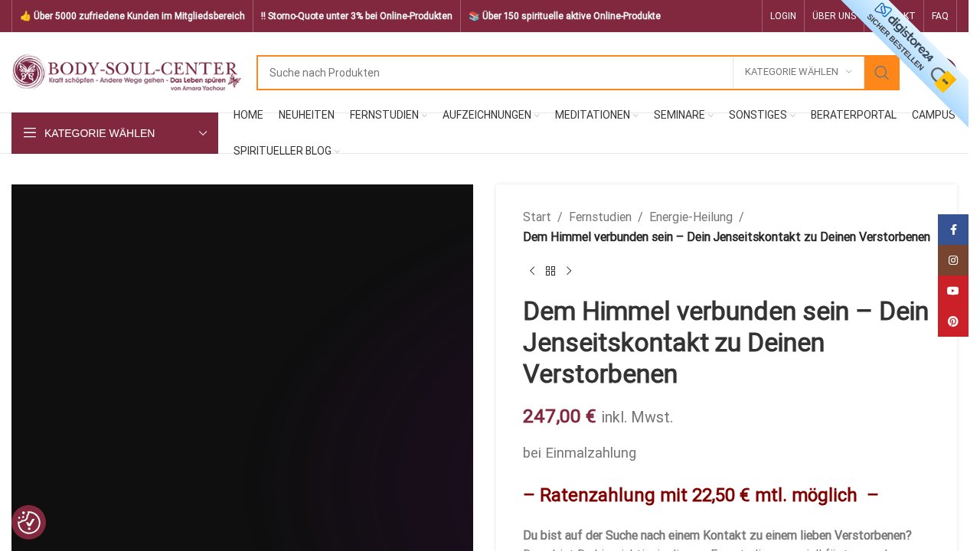Viewport: 980px width, 551px height.
Task: Expand the Spiritueller Blog menu
Action: tap(286, 151)
